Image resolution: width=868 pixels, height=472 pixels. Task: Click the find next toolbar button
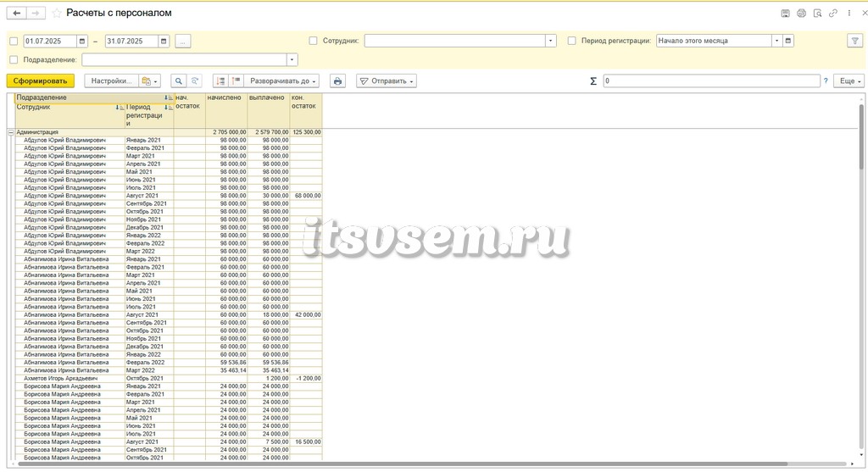point(194,81)
